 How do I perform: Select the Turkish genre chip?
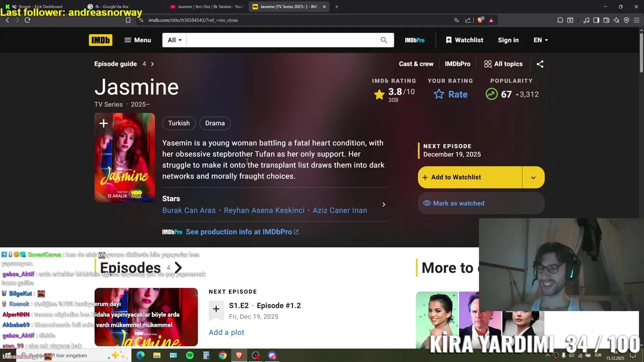[x=179, y=123]
